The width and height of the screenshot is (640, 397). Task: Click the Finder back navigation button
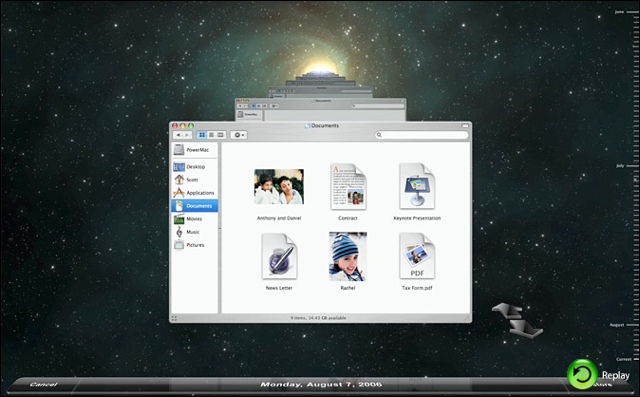coord(178,135)
